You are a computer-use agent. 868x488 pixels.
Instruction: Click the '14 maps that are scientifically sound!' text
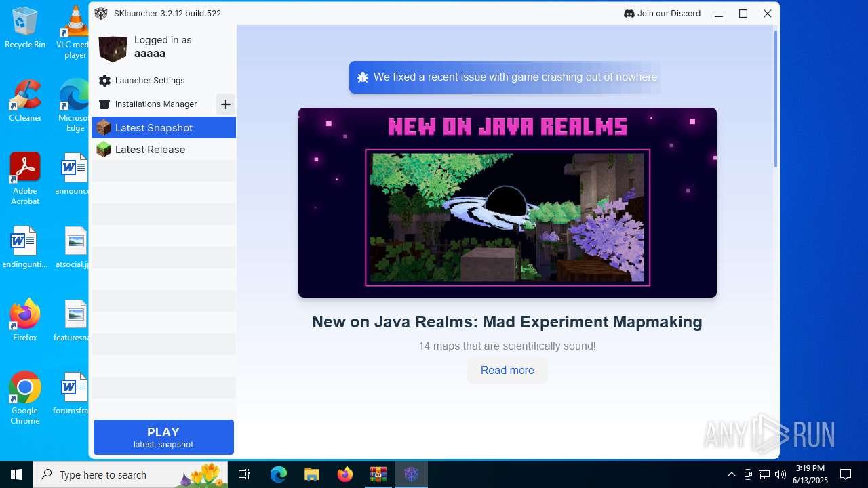point(507,346)
